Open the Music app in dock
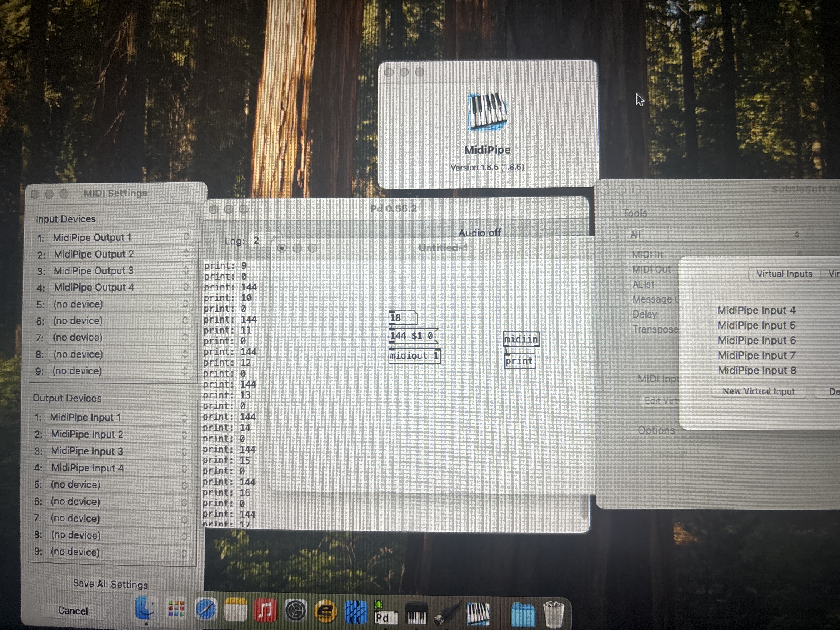The height and width of the screenshot is (630, 840). click(265, 610)
